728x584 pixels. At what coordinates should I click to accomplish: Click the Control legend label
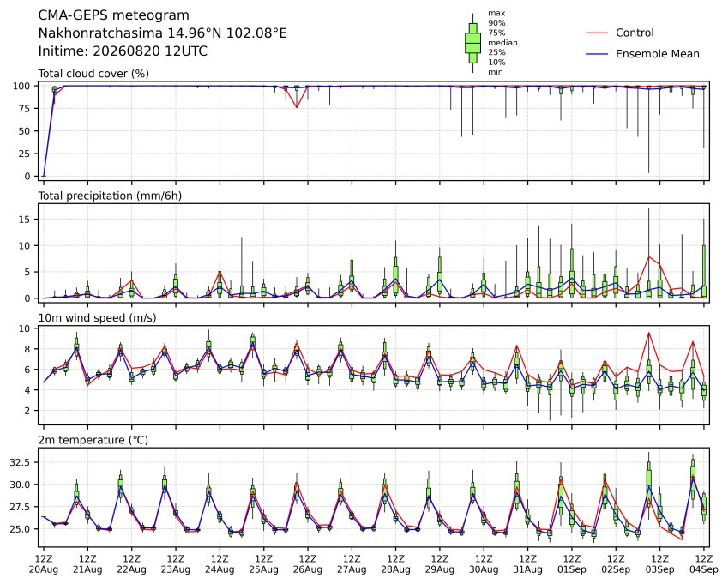635,33
